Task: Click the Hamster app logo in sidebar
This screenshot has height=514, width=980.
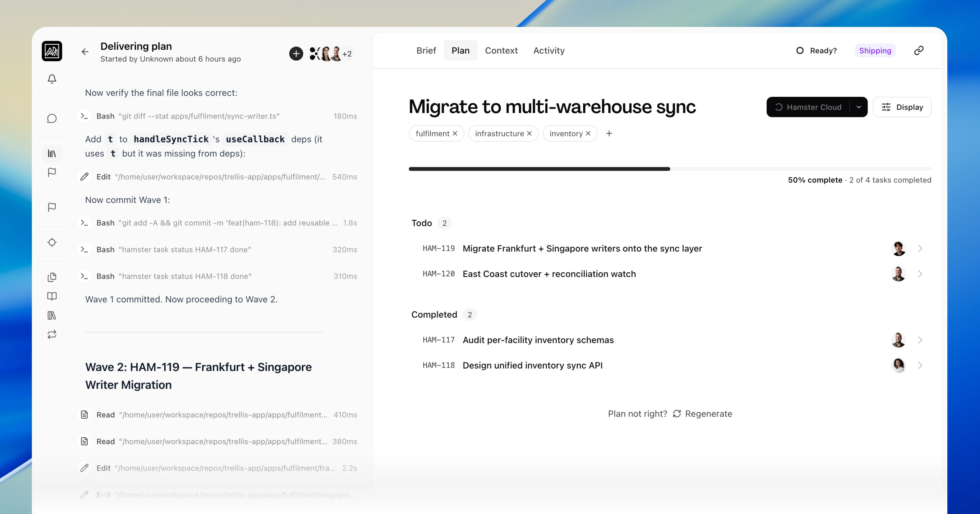Action: (52, 51)
